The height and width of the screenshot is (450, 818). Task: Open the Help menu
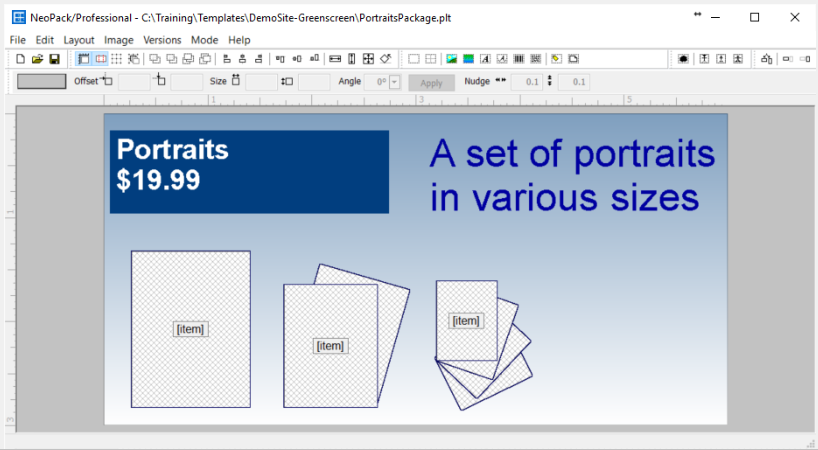[x=239, y=40]
